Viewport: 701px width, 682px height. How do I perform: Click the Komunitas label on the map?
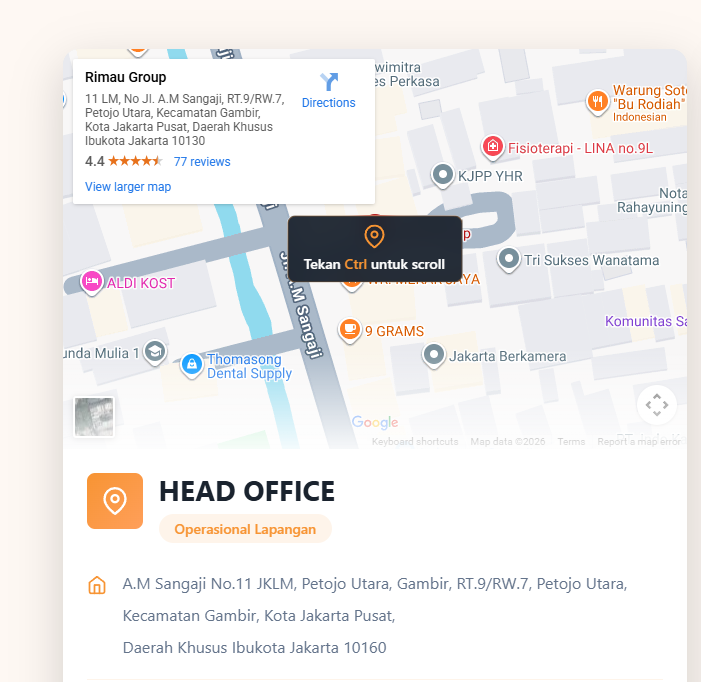click(645, 321)
